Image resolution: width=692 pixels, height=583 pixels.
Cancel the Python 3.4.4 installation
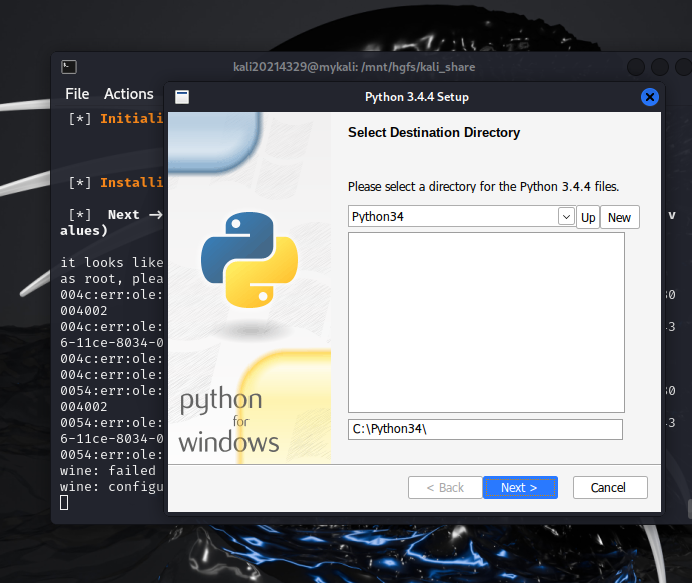tap(610, 487)
